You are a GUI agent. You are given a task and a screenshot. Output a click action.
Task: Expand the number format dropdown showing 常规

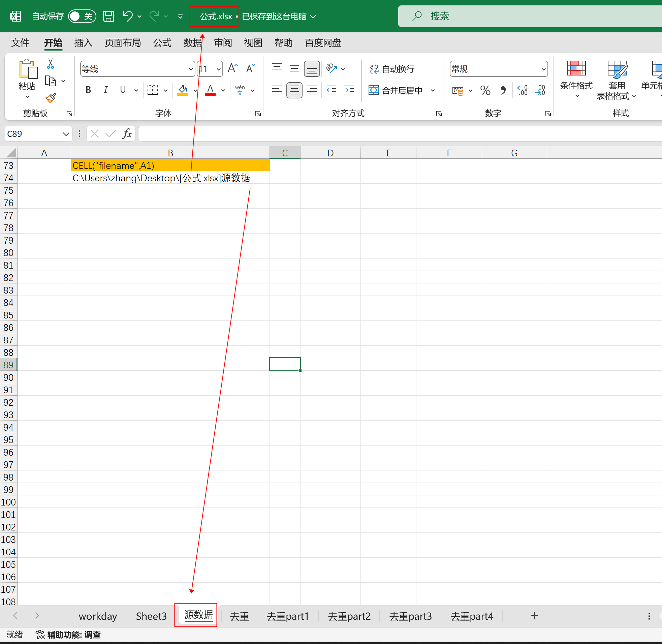(543, 69)
